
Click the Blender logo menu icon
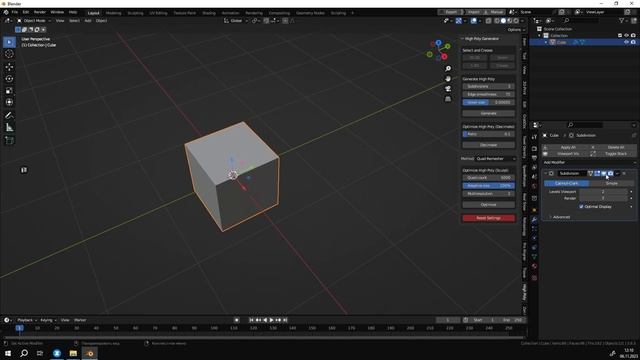coord(6,12)
